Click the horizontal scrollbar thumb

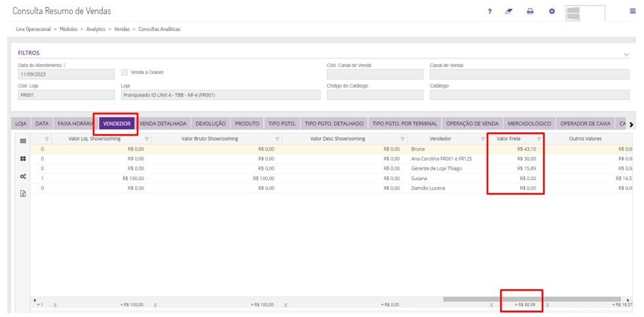tap(532, 299)
